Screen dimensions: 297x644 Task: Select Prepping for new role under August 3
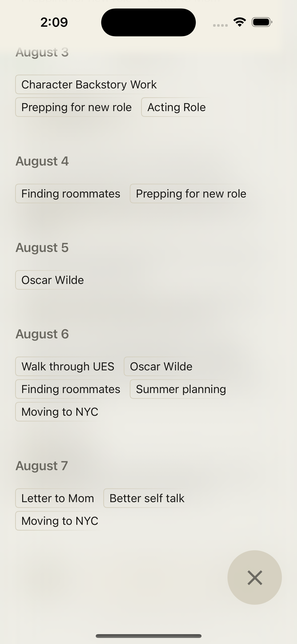click(76, 107)
